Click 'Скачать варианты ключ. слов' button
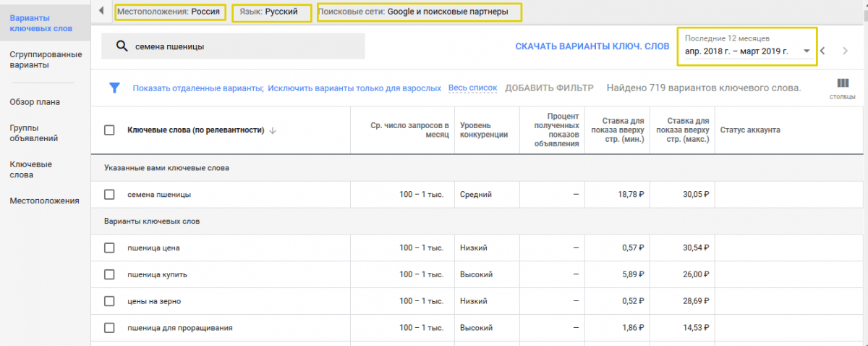Viewport: 868px width, 346px height. pyautogui.click(x=592, y=46)
